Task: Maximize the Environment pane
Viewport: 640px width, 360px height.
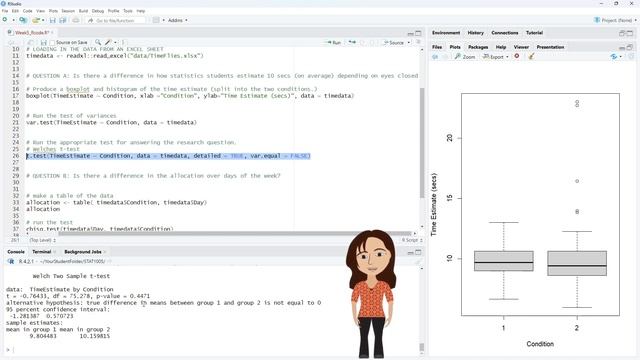Action: [x=629, y=33]
